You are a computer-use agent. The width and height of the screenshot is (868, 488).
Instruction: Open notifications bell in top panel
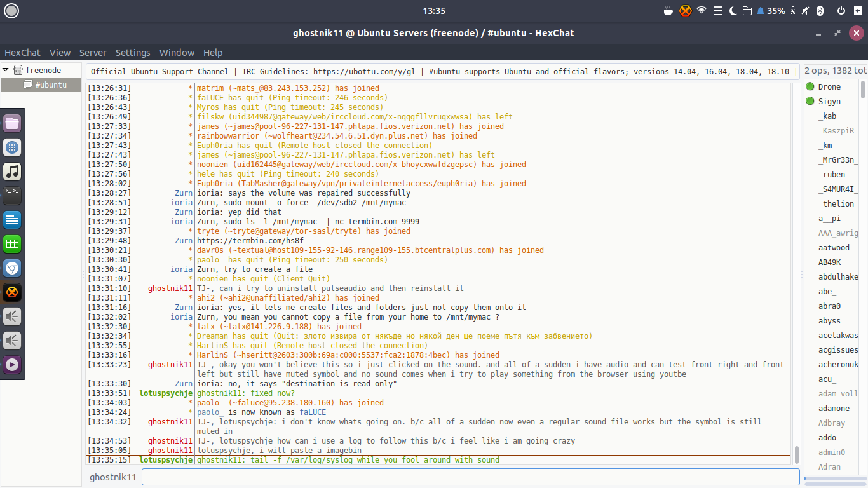click(x=761, y=10)
